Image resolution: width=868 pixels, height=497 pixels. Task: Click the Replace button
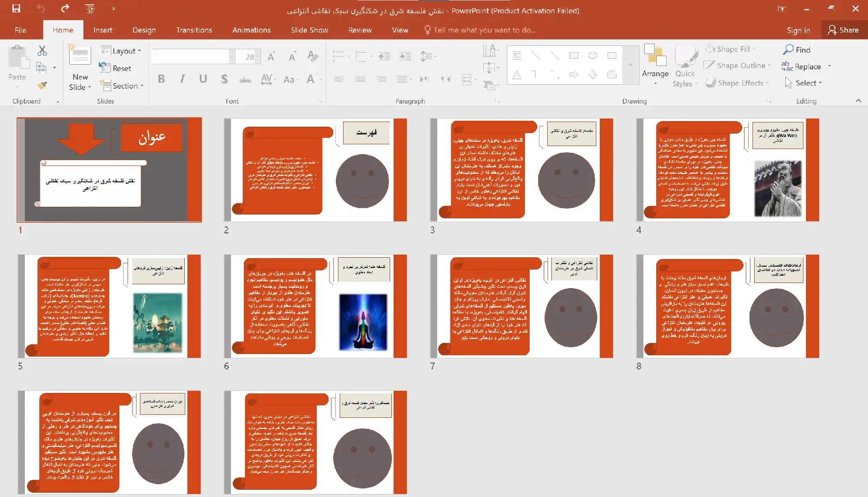[x=801, y=66]
